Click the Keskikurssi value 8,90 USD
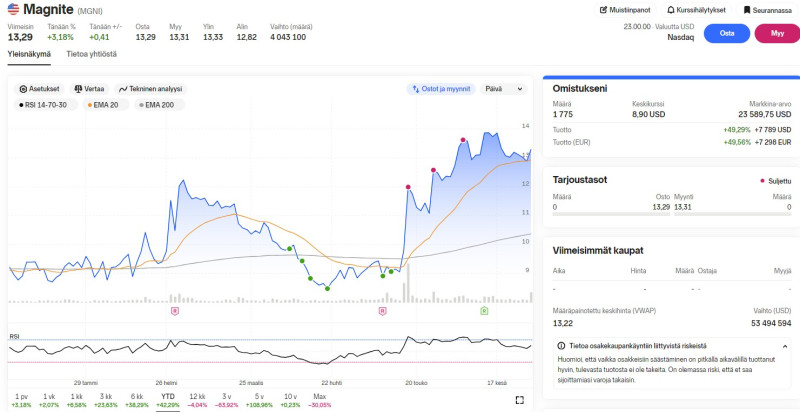Viewport: 800px width, 412px height. click(648, 114)
